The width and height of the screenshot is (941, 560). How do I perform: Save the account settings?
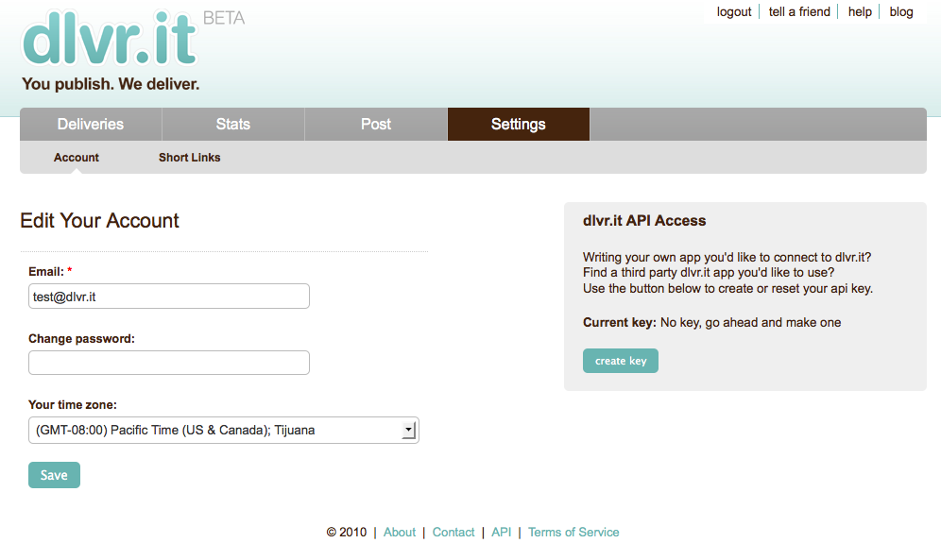pos(54,475)
